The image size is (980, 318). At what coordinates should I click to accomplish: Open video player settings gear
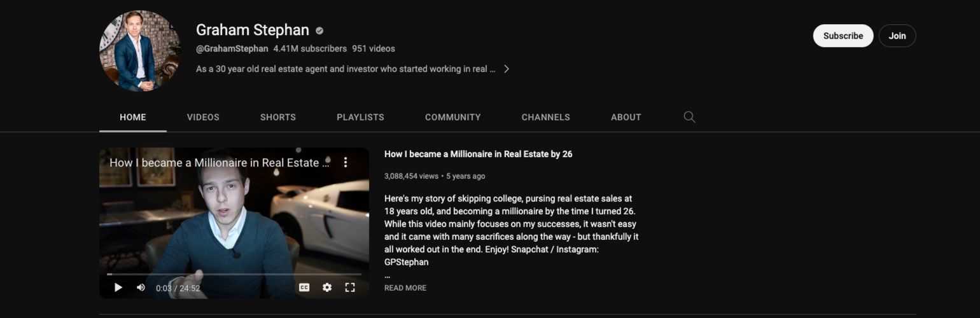click(327, 287)
